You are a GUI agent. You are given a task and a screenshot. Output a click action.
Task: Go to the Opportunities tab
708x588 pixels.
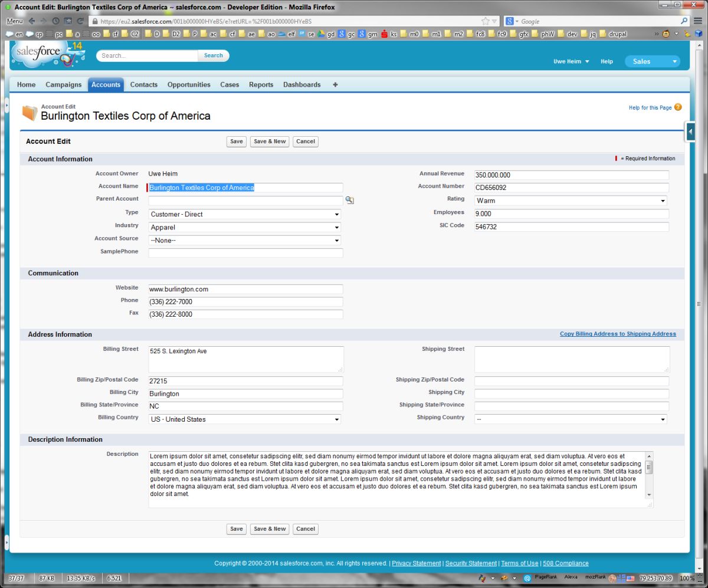189,85
